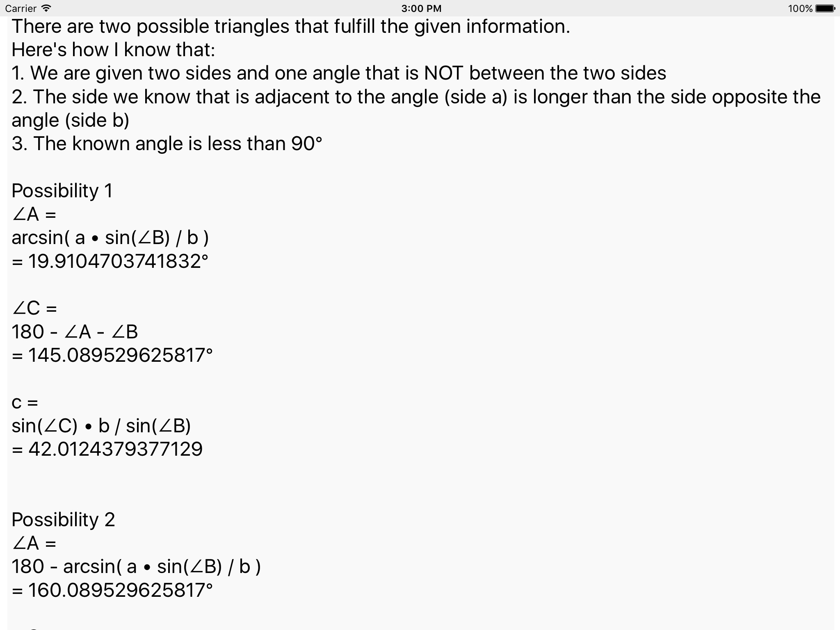Tap reason 3 "known angle is less than 90°"

pyautogui.click(x=167, y=144)
